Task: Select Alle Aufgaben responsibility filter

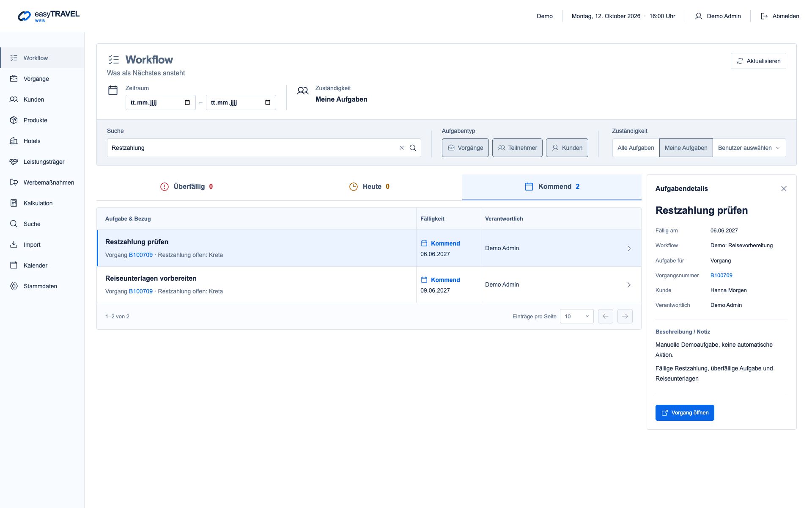Action: [636, 148]
